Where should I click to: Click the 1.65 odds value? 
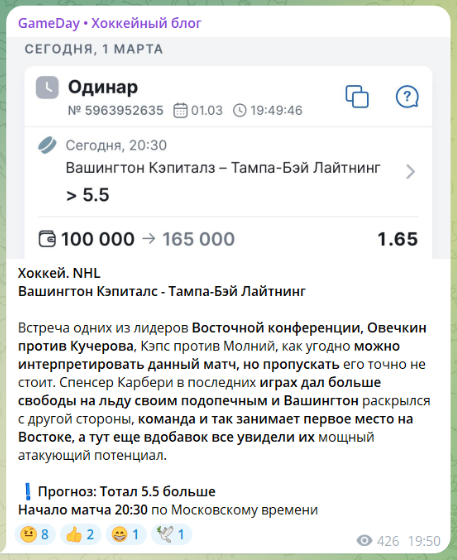coord(398,239)
